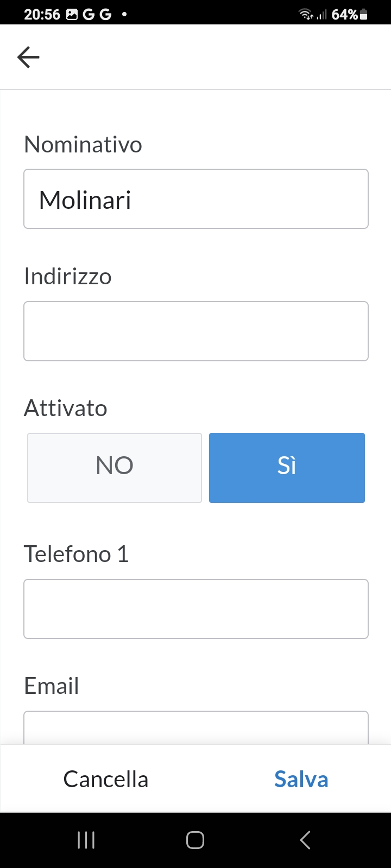This screenshot has width=391, height=868.
Task: Tap the first Google G notification icon
Action: click(89, 15)
